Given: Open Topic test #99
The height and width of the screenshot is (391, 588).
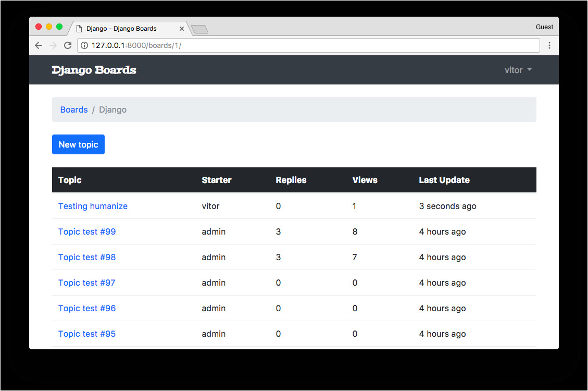Looking at the screenshot, I should [86, 231].
